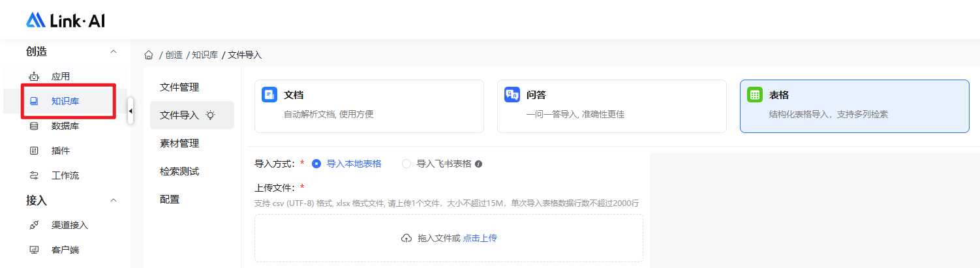Switch to 素材管理 tab
This screenshot has height=268, width=980.
pyautogui.click(x=192, y=143)
